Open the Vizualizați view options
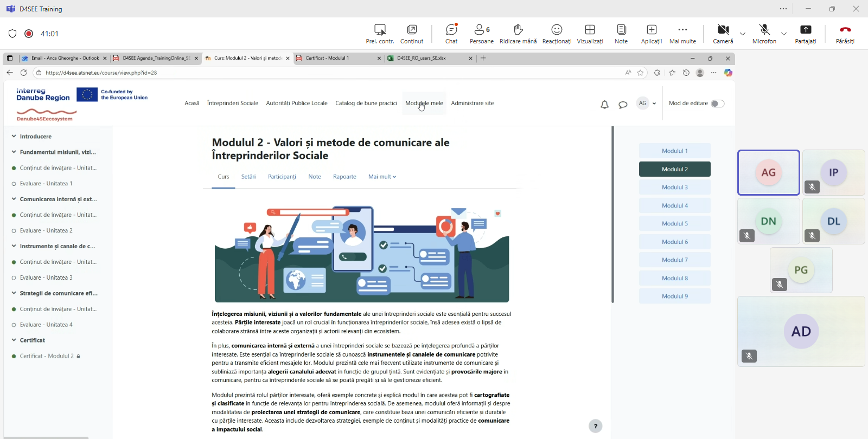868x439 pixels. 590,34
